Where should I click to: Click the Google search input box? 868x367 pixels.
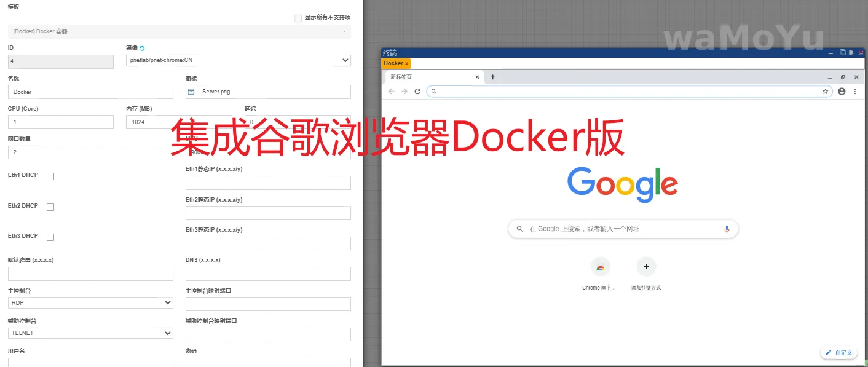(621, 229)
